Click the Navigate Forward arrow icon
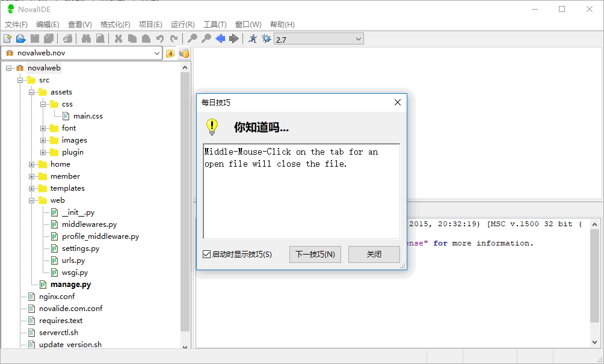Image resolution: width=604 pixels, height=364 pixels. pos(233,38)
